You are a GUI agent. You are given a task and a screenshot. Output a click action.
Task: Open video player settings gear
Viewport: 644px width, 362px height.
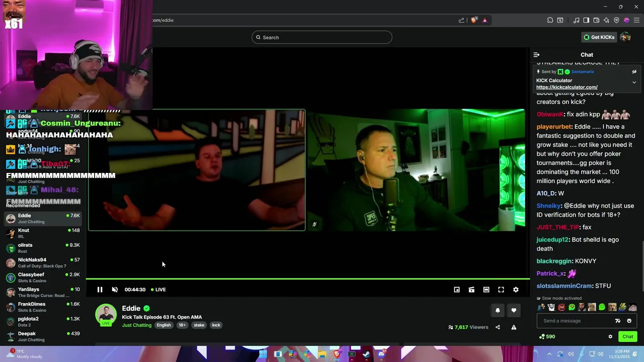[x=516, y=290]
